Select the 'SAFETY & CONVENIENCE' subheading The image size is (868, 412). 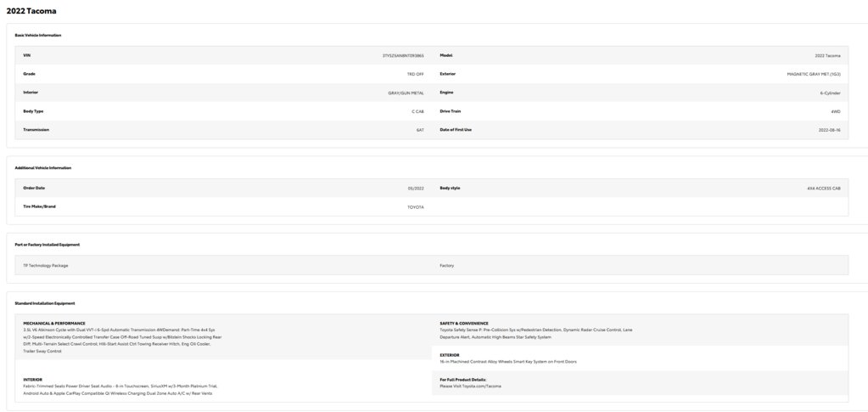coord(464,324)
